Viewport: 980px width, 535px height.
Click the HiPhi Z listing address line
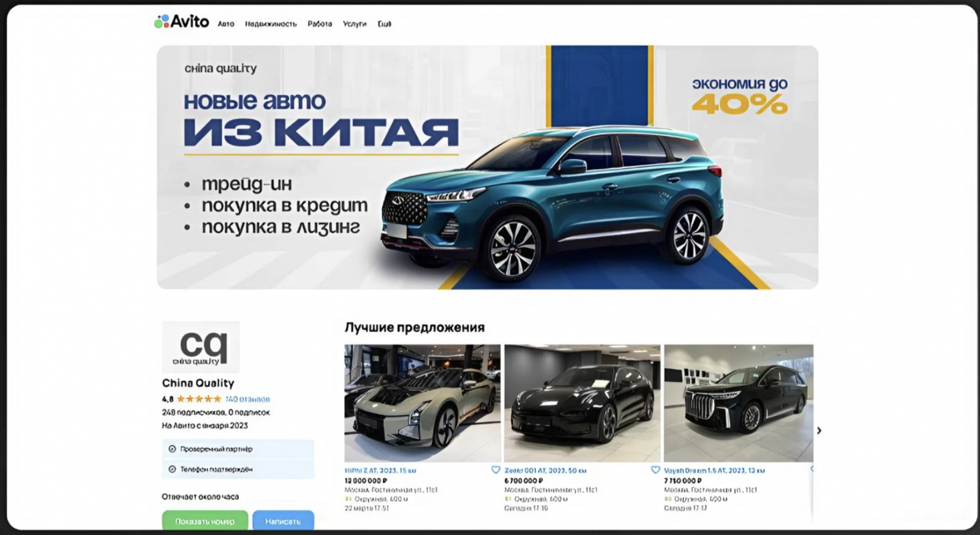pos(391,490)
